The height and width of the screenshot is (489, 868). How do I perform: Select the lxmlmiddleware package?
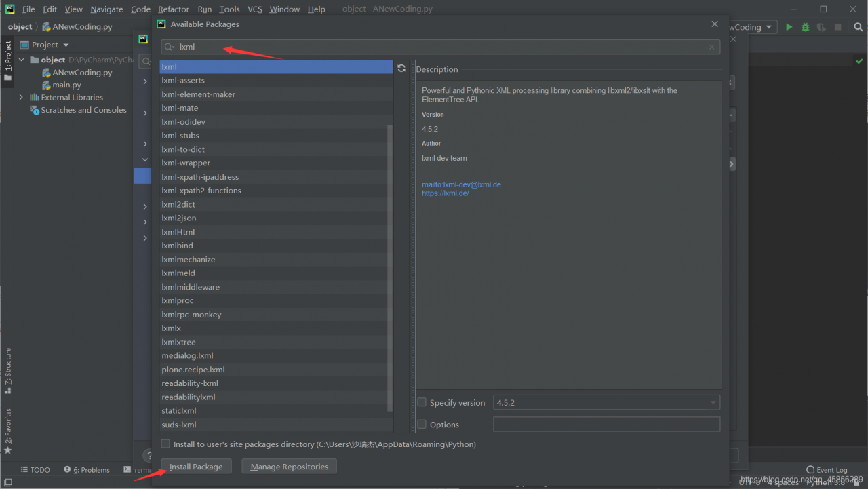(x=273, y=287)
